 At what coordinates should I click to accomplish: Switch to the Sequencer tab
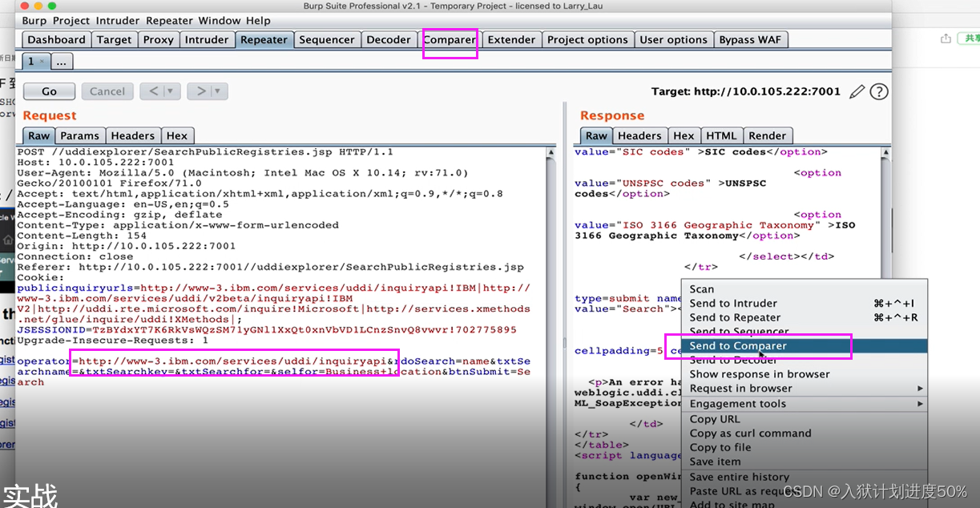tap(327, 39)
